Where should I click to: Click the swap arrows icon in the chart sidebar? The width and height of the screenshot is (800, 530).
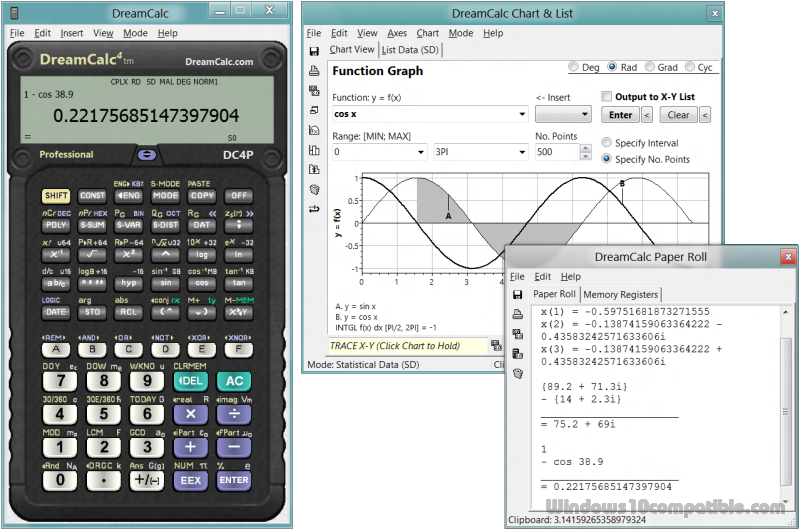[x=314, y=209]
